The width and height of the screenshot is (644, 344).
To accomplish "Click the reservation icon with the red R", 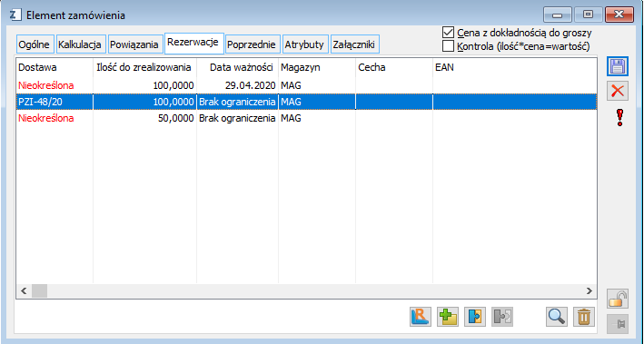I will point(421,317).
